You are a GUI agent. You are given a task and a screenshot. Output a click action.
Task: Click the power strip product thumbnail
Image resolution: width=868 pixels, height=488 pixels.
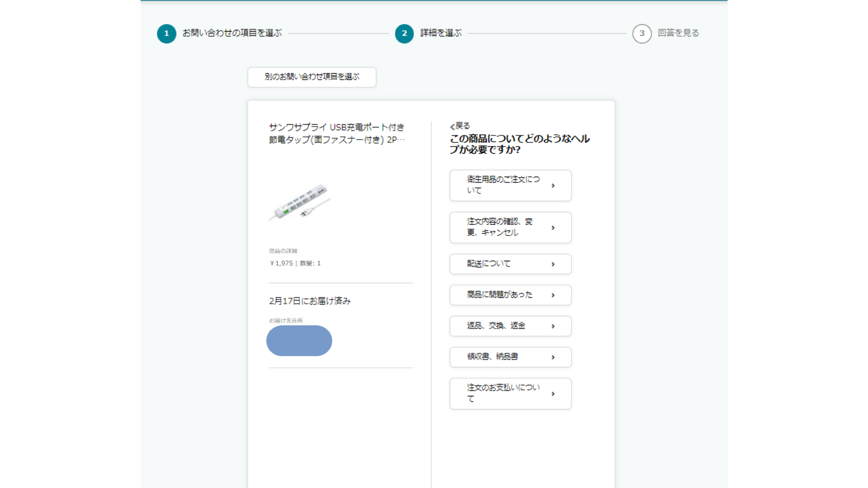(300, 202)
